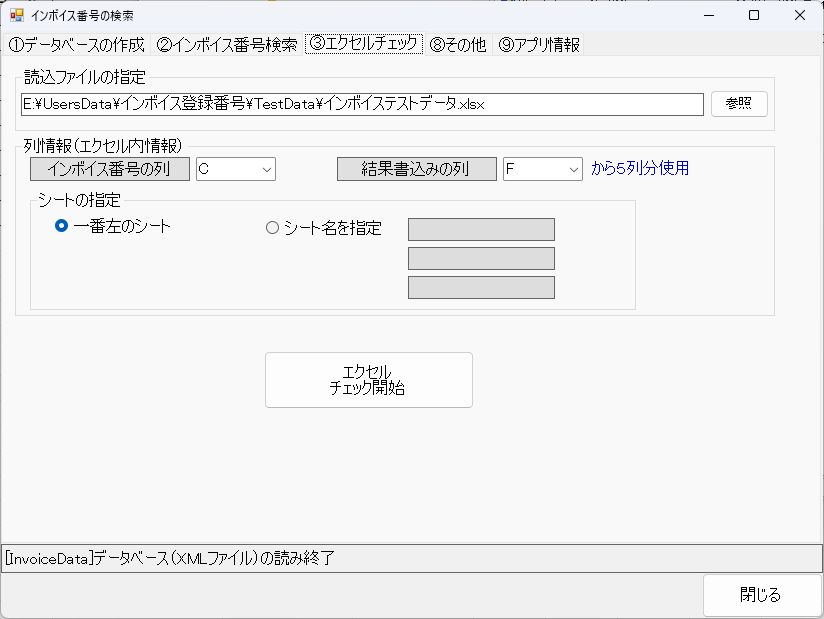The height and width of the screenshot is (619, 824).
Task: Click the first sheet name field
Action: (x=481, y=230)
